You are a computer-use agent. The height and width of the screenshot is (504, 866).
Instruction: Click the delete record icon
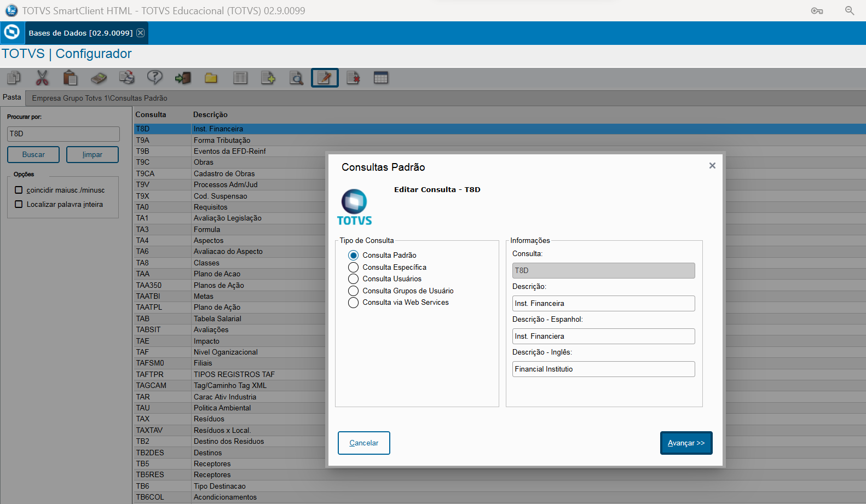(353, 78)
